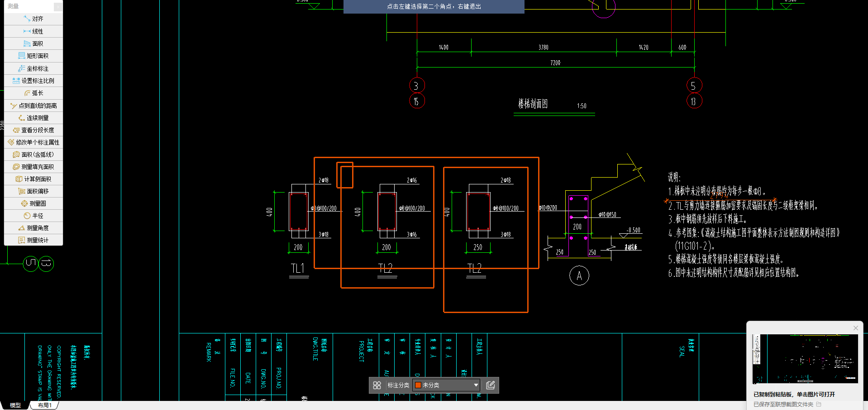The height and width of the screenshot is (410, 868).
Task: Activate 测量角度 angle measurement
Action: (x=33, y=228)
